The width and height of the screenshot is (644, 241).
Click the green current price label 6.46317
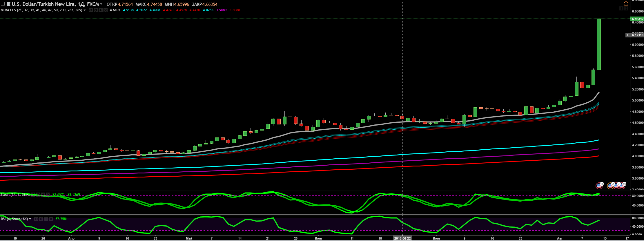tap(637, 19)
